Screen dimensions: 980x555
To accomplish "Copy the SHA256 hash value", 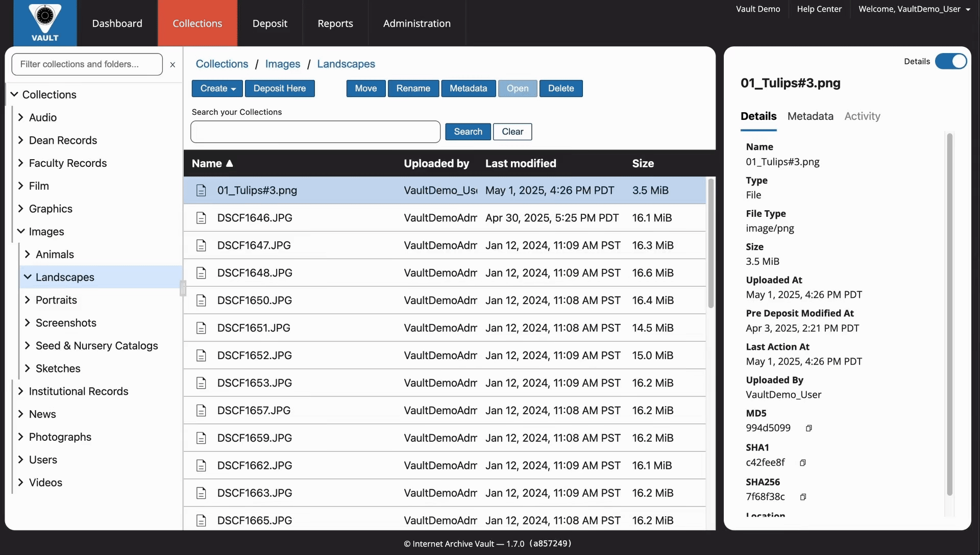I will 803,497.
